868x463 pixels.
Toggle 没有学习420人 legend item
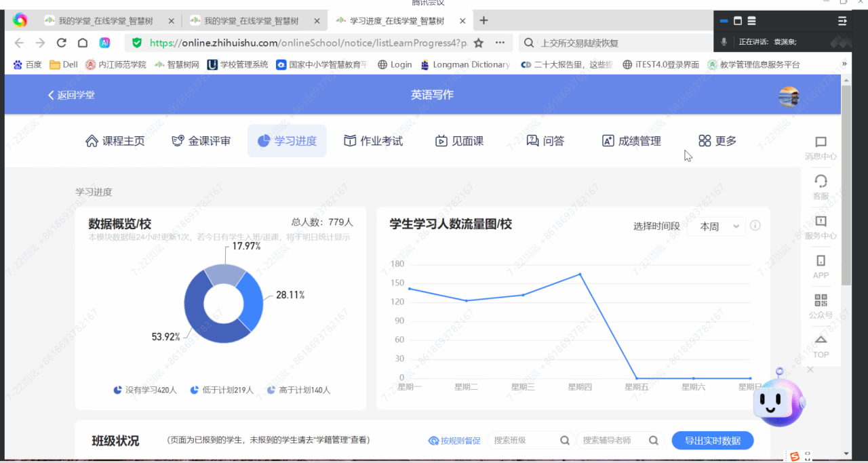click(145, 390)
